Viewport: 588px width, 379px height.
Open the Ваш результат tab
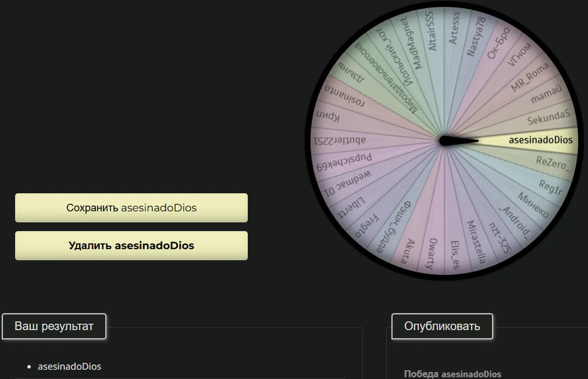54,326
